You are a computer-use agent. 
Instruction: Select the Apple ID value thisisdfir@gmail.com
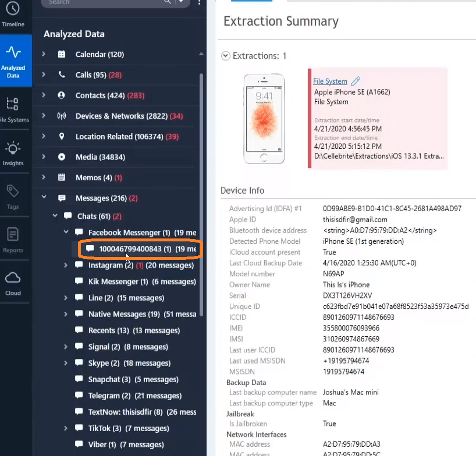click(x=355, y=219)
